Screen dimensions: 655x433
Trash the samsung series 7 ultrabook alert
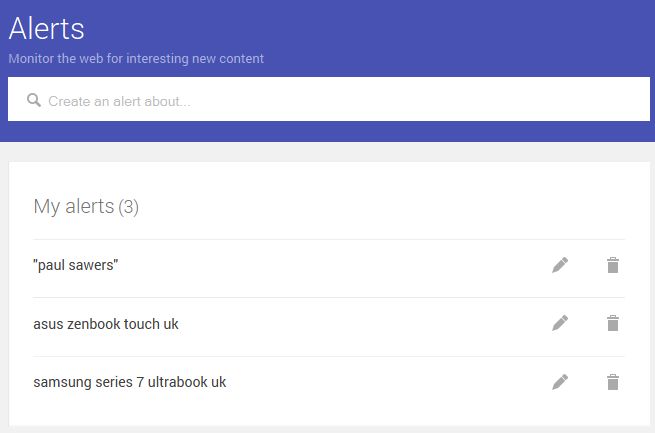(613, 382)
